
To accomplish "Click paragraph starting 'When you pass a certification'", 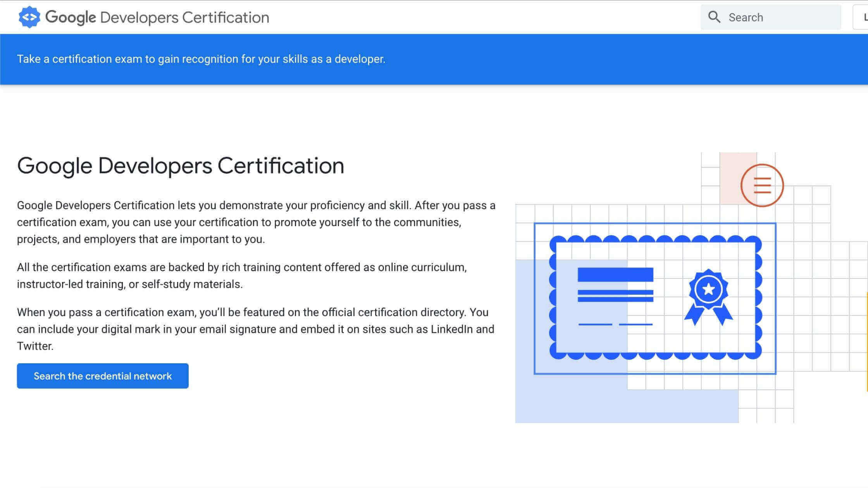I will pos(256,329).
